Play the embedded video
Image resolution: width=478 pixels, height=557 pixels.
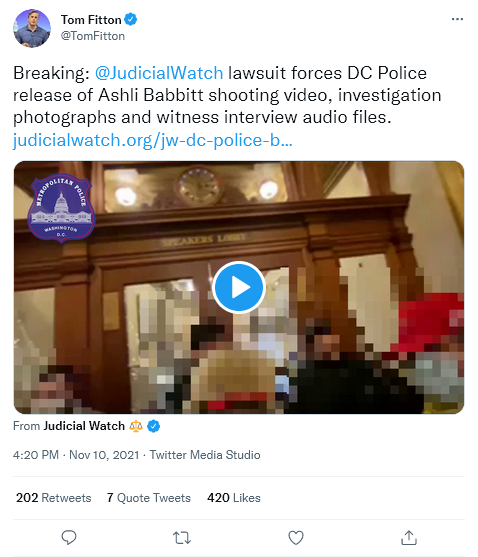[x=239, y=287]
